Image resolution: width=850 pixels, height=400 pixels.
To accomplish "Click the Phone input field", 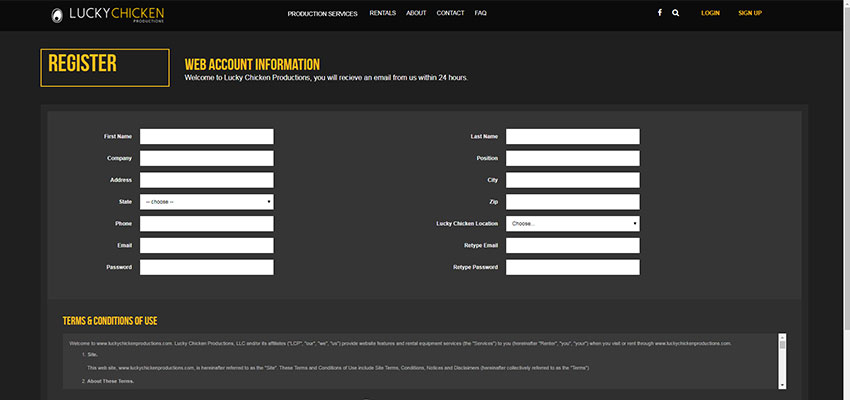I will pos(207,223).
